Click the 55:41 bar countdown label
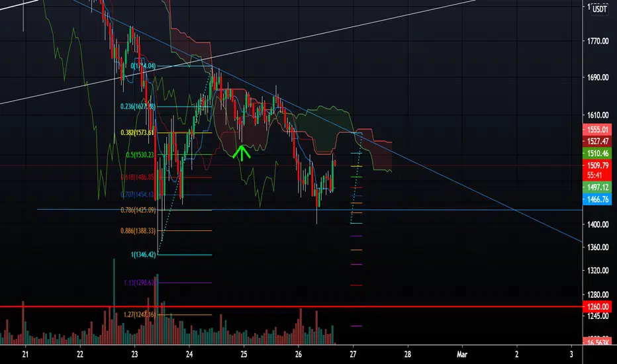Viewport: 617px width, 364px height. tap(594, 175)
